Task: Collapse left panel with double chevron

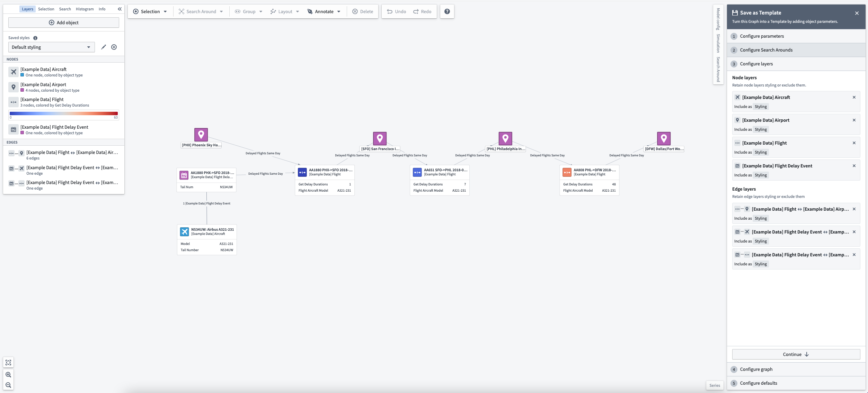Action: click(x=119, y=9)
